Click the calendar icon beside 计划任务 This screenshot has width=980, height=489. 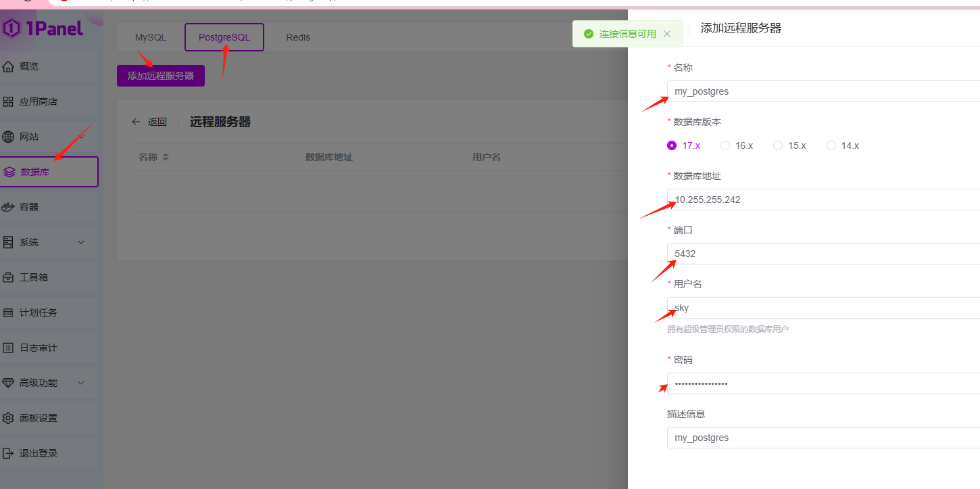(x=8, y=312)
